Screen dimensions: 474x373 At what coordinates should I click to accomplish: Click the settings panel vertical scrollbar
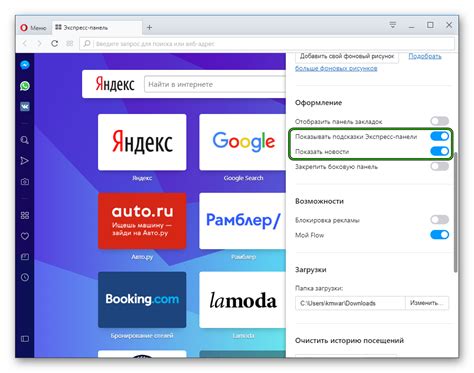(x=455, y=212)
